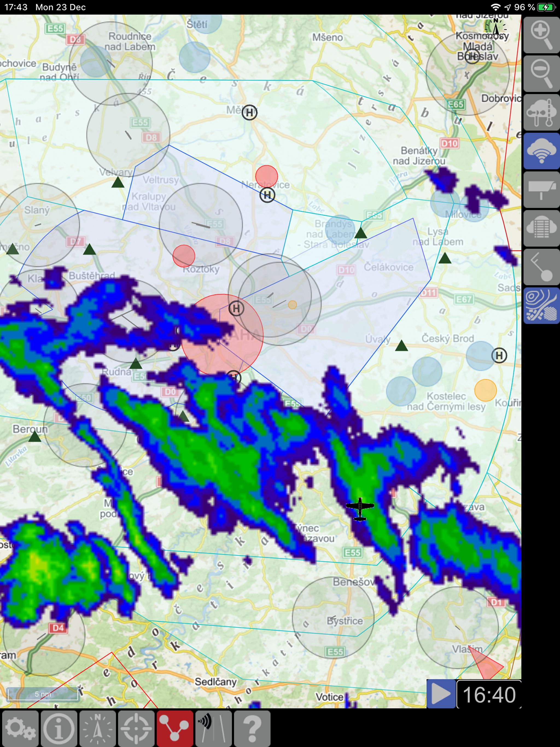Select the heliport marker near Mělník

click(250, 112)
